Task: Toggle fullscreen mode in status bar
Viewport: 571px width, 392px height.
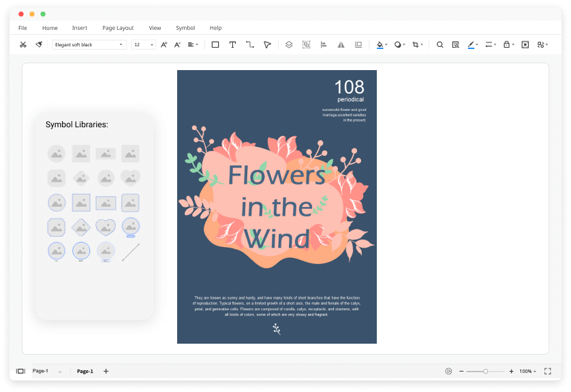Action: click(547, 371)
